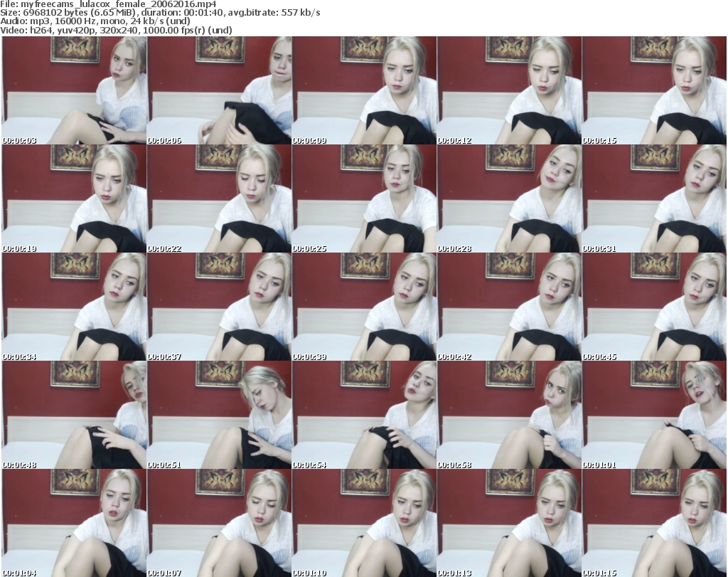Open the frame at timestamp 00:00:54
The width and height of the screenshot is (728, 577).
(x=365, y=415)
